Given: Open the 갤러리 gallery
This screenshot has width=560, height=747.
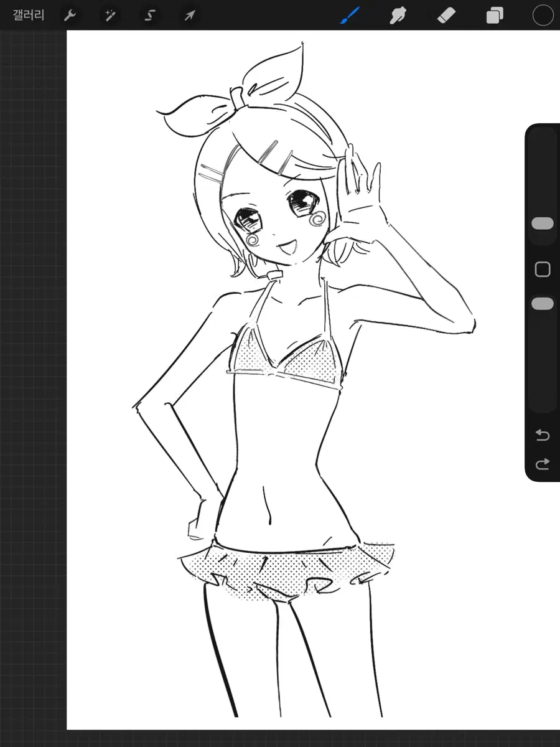Looking at the screenshot, I should tap(29, 15).
